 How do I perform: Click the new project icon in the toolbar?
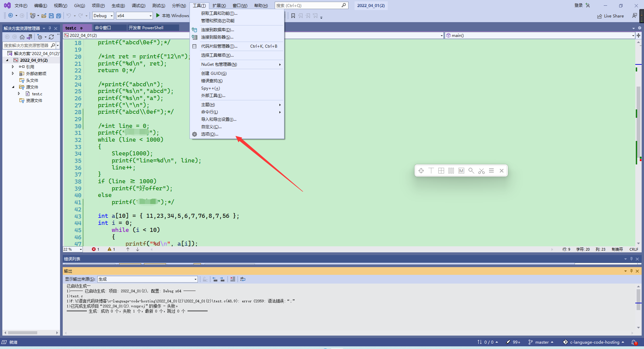pyautogui.click(x=33, y=15)
